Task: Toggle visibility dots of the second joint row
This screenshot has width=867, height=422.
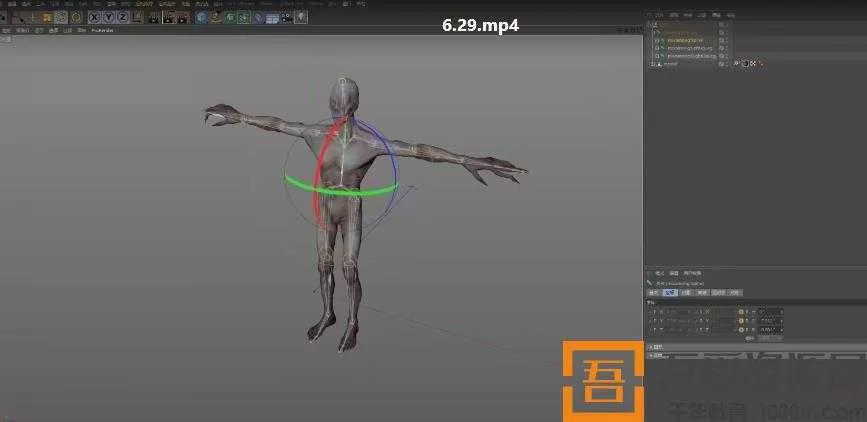Action: (x=720, y=47)
